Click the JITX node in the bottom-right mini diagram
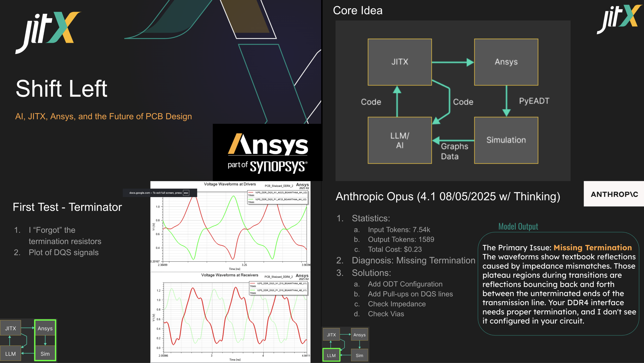The height and width of the screenshot is (363, 644). [331, 334]
